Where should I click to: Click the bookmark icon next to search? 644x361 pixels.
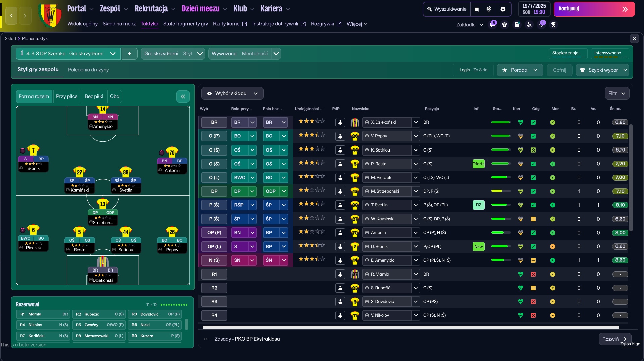point(477,9)
